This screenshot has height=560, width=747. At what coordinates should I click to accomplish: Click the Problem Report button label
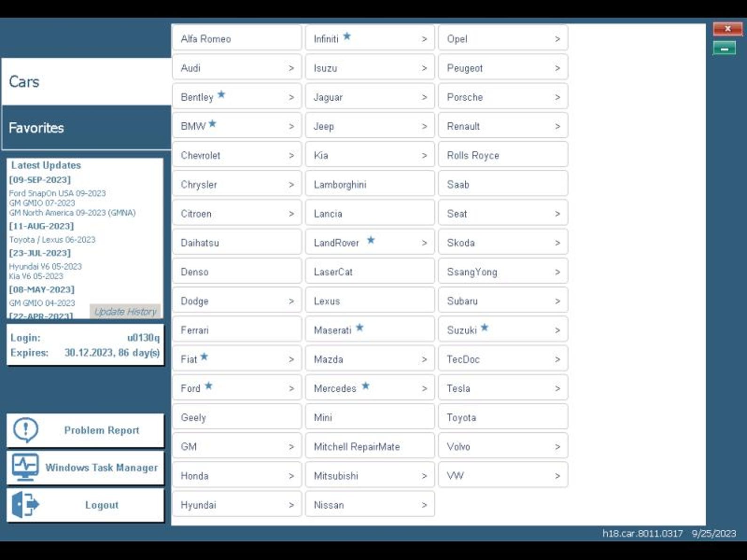pos(102,430)
